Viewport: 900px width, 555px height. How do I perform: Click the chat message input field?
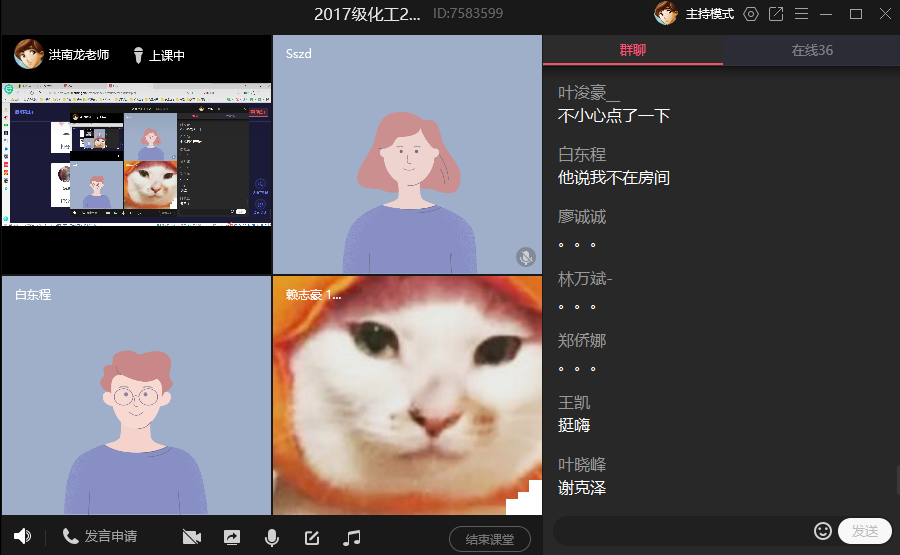(x=680, y=531)
